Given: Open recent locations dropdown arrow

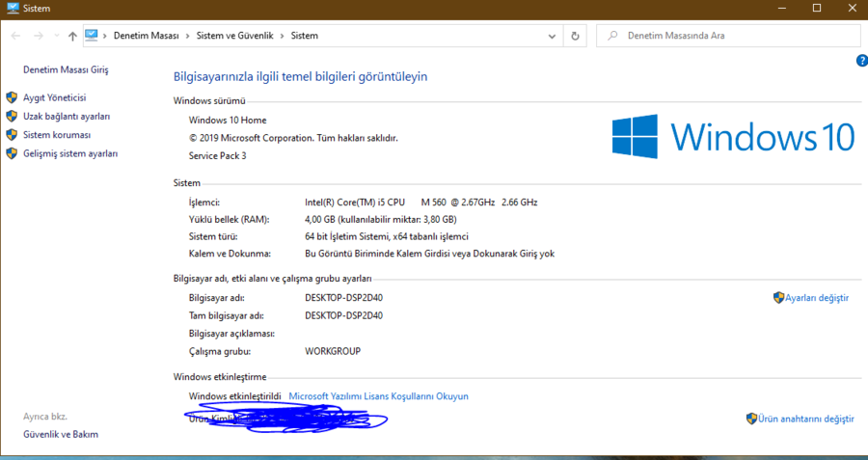Looking at the screenshot, I should pos(57,36).
